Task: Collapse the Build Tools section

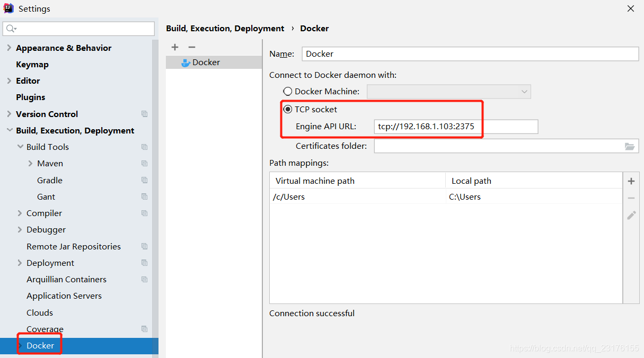Action: (x=21, y=147)
